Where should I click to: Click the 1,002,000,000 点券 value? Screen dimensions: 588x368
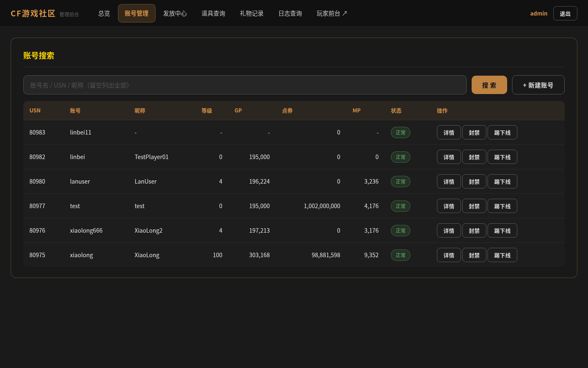click(322, 206)
